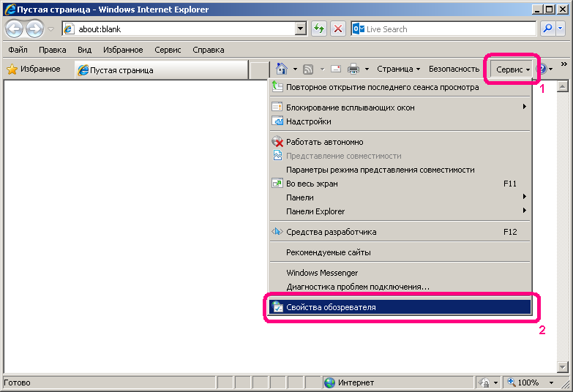
Task: Click the red Stop loading icon
Action: [x=337, y=29]
